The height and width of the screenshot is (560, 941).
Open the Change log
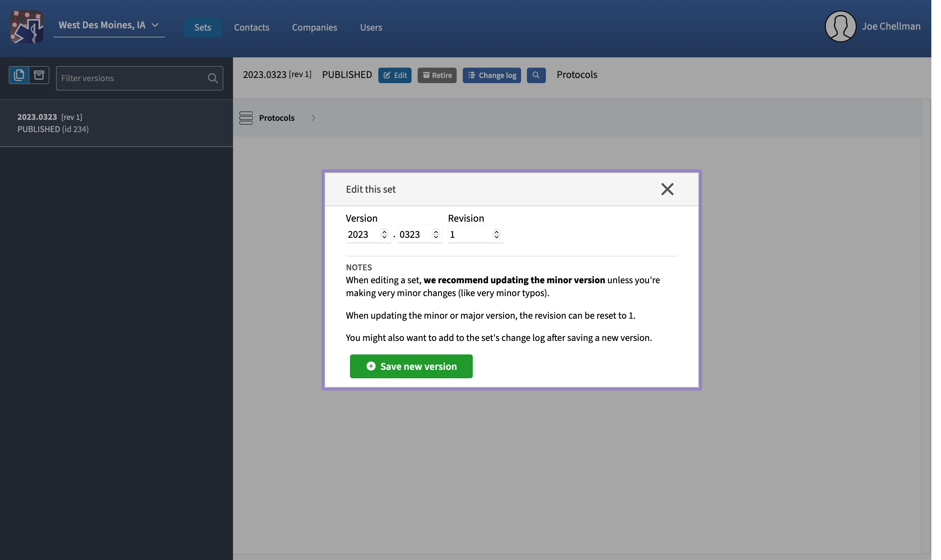(x=491, y=75)
